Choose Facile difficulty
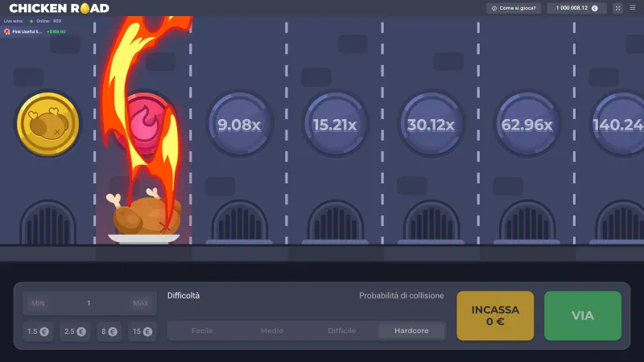The image size is (644, 362). [202, 331]
